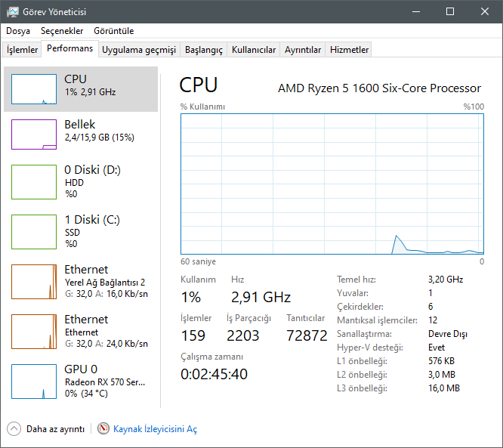Image resolution: width=503 pixels, height=448 pixels.
Task: Click the Resource Monitor icon at bottom
Action: click(x=103, y=428)
